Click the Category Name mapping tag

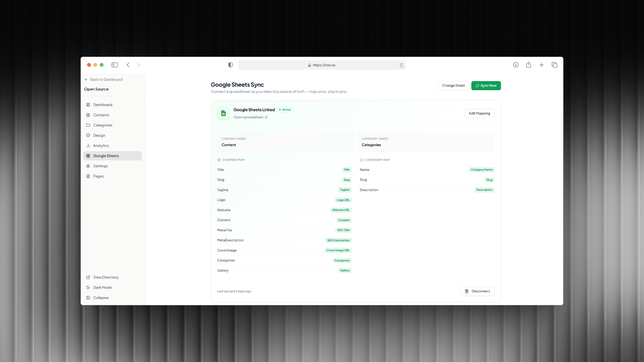click(x=482, y=170)
